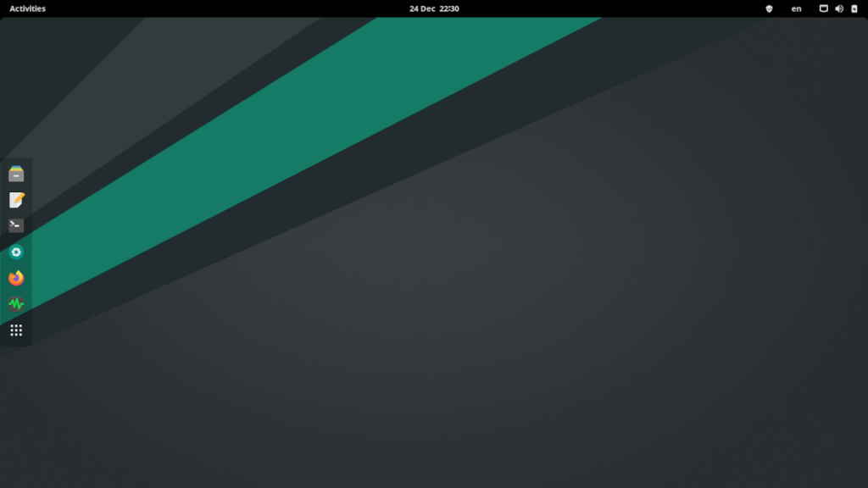Launch the terminal emulator in the dock
Image resolution: width=868 pixels, height=488 pixels.
click(16, 225)
